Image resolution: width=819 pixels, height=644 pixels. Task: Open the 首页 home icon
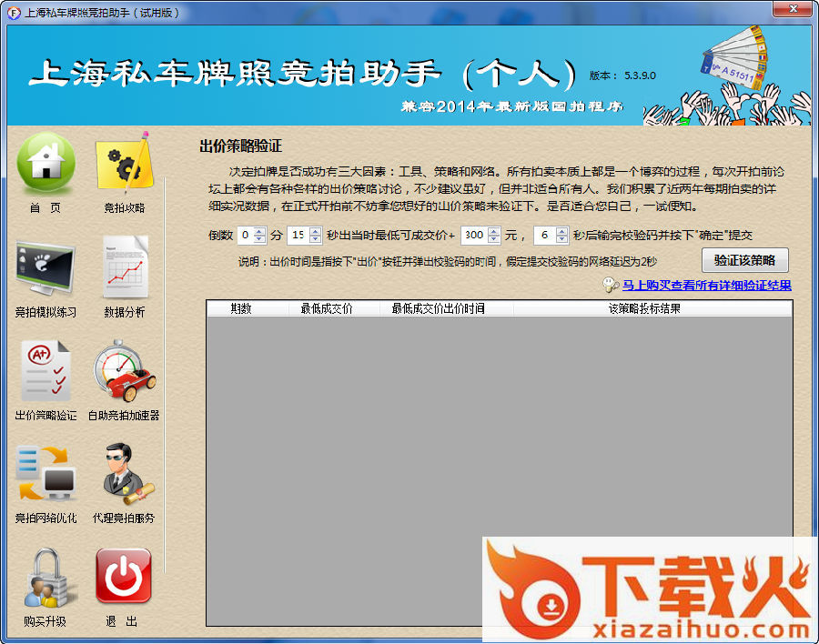(45, 164)
